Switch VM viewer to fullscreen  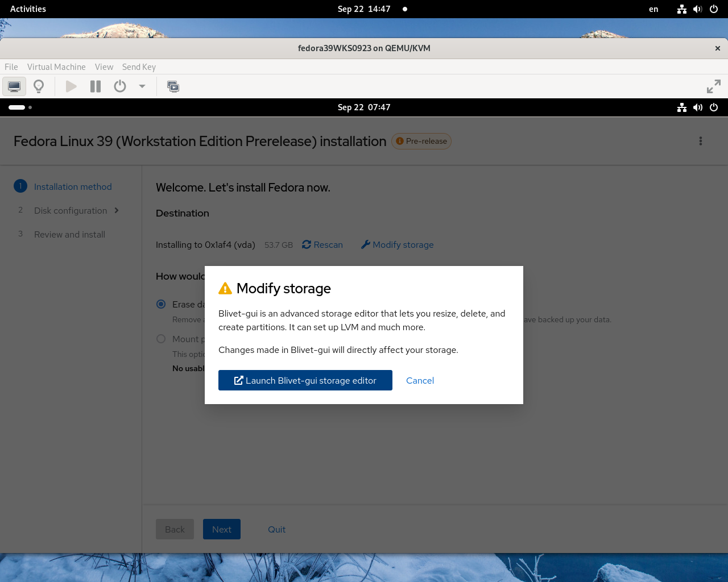coord(714,86)
